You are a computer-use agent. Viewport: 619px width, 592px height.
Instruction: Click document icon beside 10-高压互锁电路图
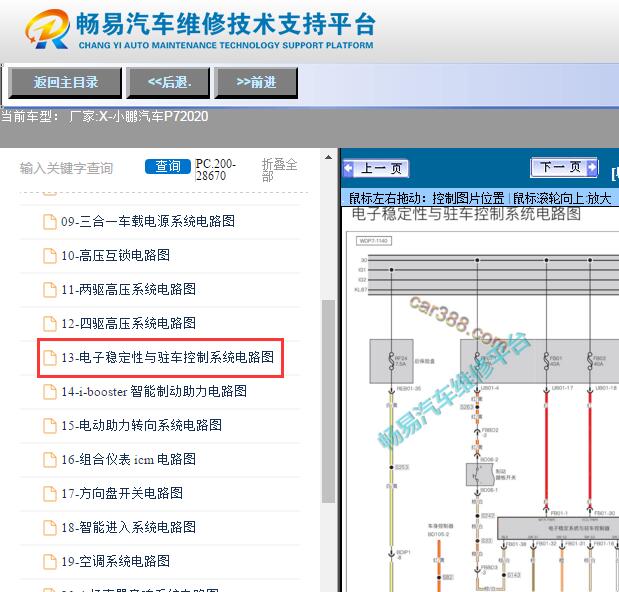coord(50,255)
